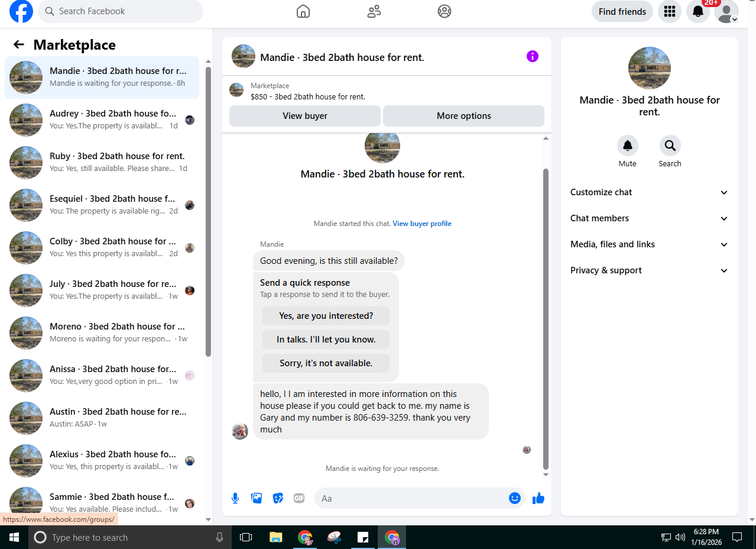Send quick response 'Sorry, it's not available.'

[x=326, y=363]
